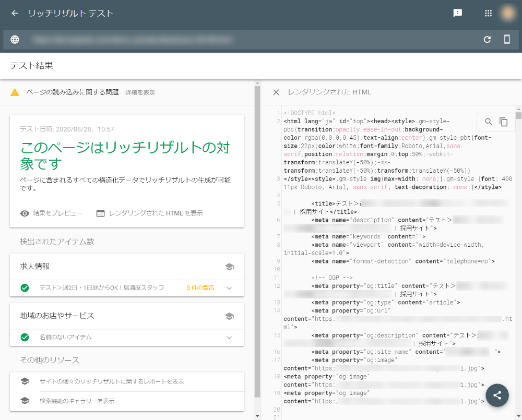The width and height of the screenshot is (522, 420).
Task: Click the left panel vertical scrollbar
Action: [x=257, y=241]
